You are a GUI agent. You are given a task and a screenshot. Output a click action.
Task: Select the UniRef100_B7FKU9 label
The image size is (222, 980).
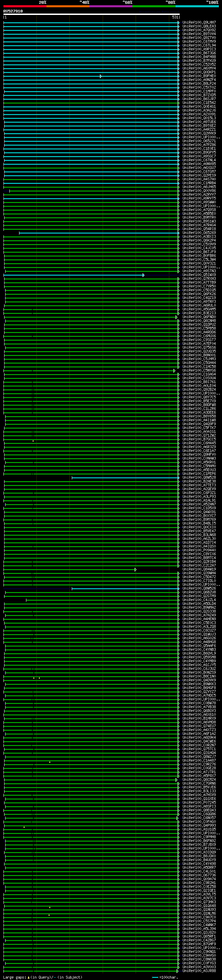click(x=199, y=60)
